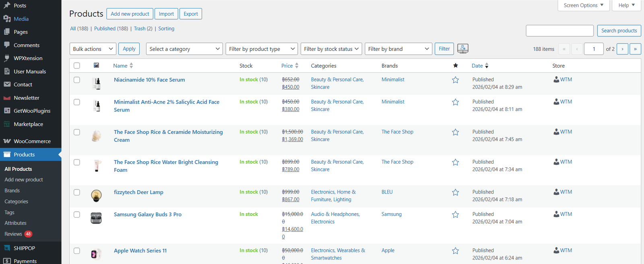Screen dimensions: 644x264
Task: Click the image column header icon
Action: (x=96, y=65)
